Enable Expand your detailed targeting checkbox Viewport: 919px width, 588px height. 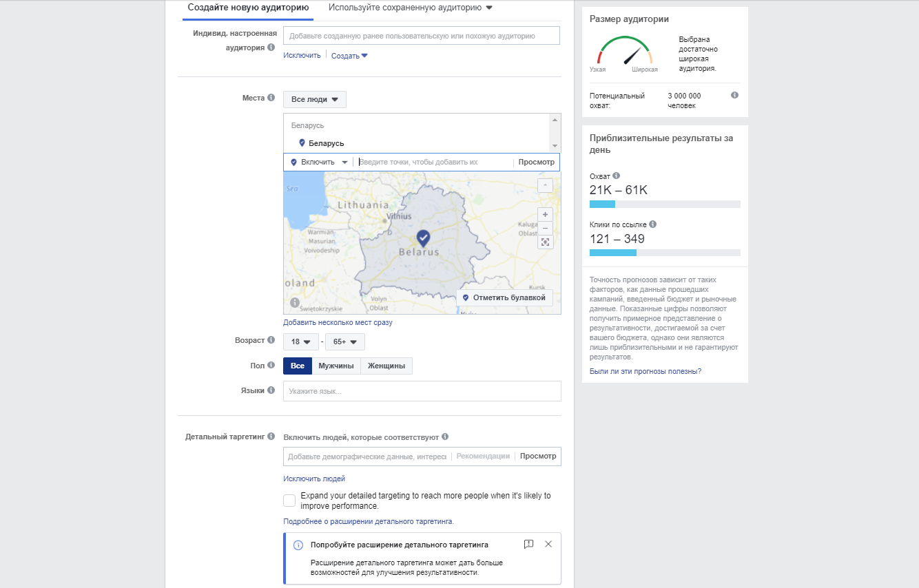tap(289, 501)
